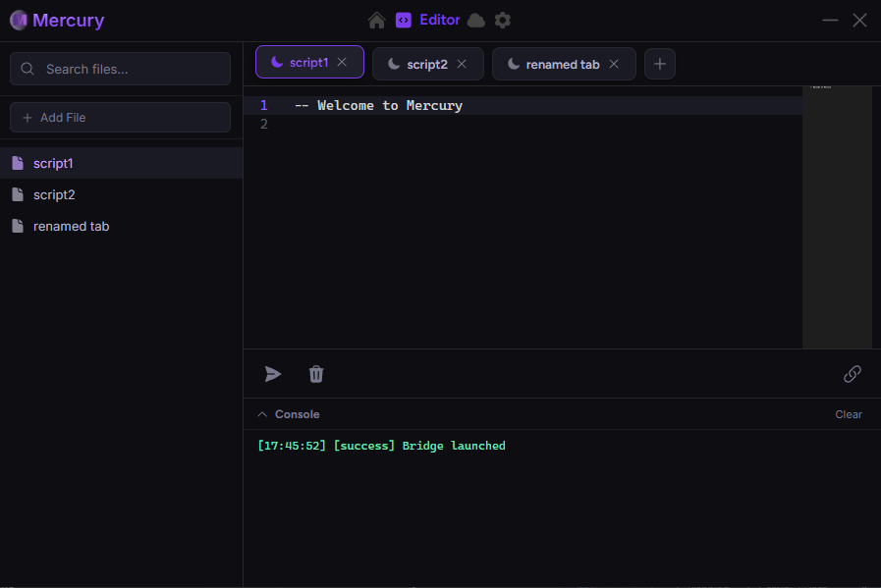Open the cloud scripts icon
881x588 pixels.
click(x=476, y=21)
